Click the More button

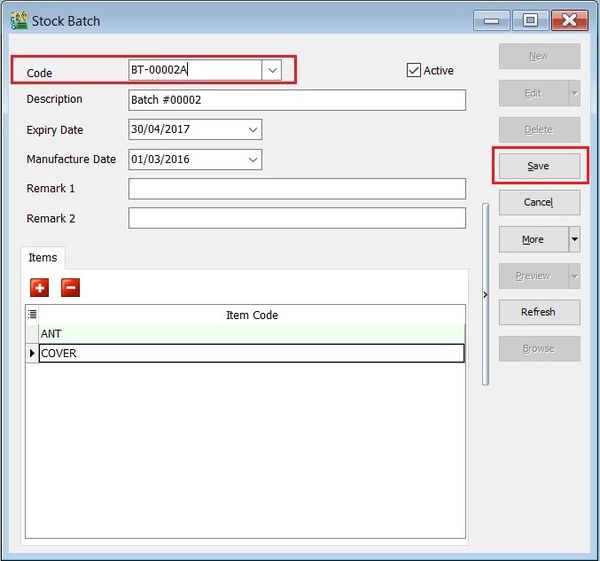pyautogui.click(x=532, y=239)
